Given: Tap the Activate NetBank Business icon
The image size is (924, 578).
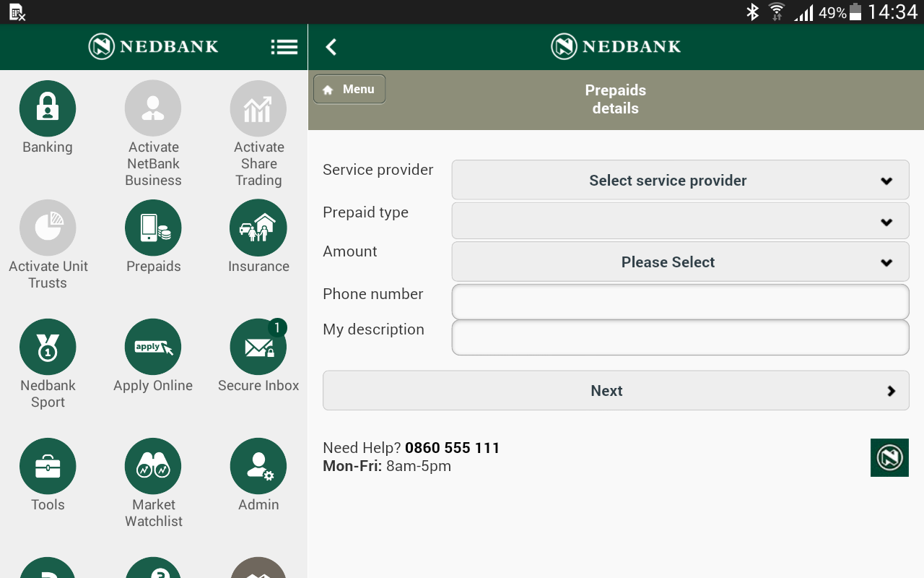Looking at the screenshot, I should point(153,108).
